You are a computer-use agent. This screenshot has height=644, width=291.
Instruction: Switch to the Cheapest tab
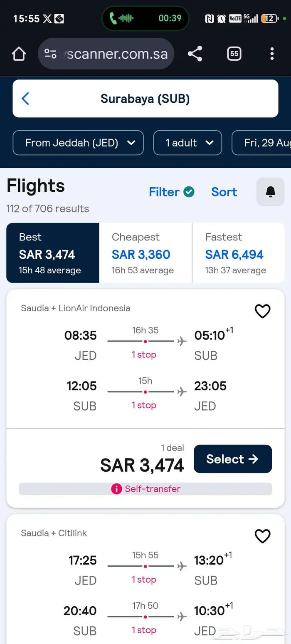[x=145, y=253]
